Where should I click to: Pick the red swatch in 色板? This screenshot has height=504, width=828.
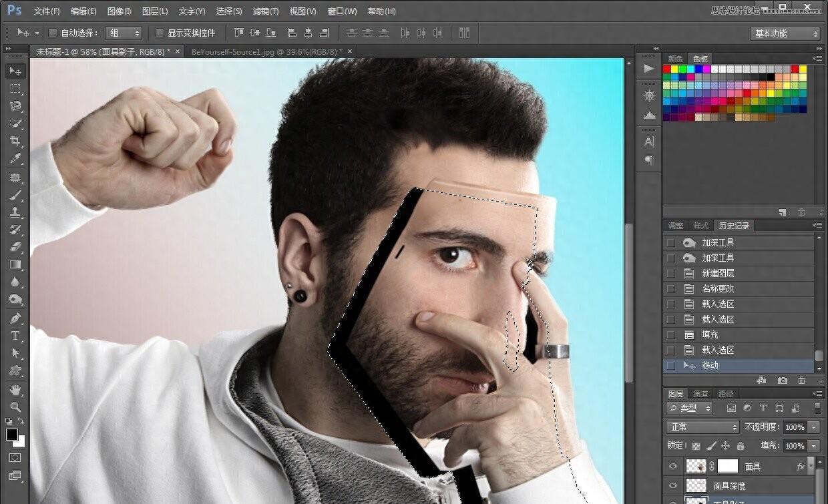coord(666,69)
